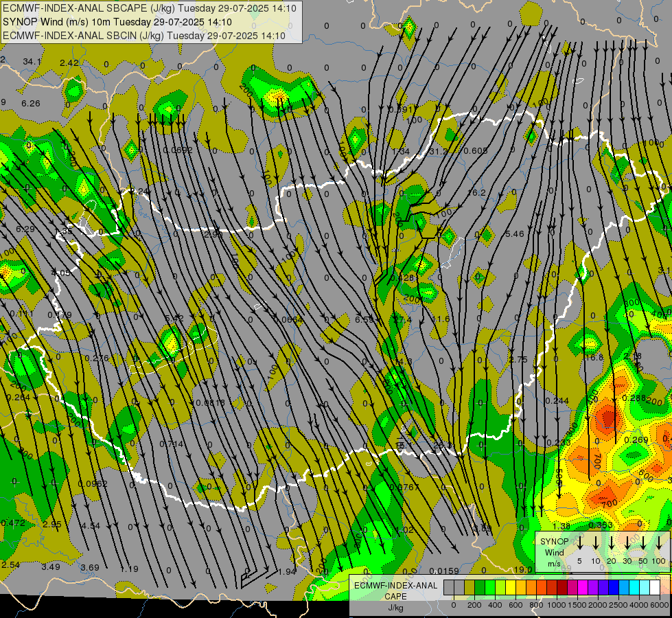Click the 1.94 value on the map
The width and height of the screenshot is (672, 618).
pyautogui.click(x=287, y=572)
